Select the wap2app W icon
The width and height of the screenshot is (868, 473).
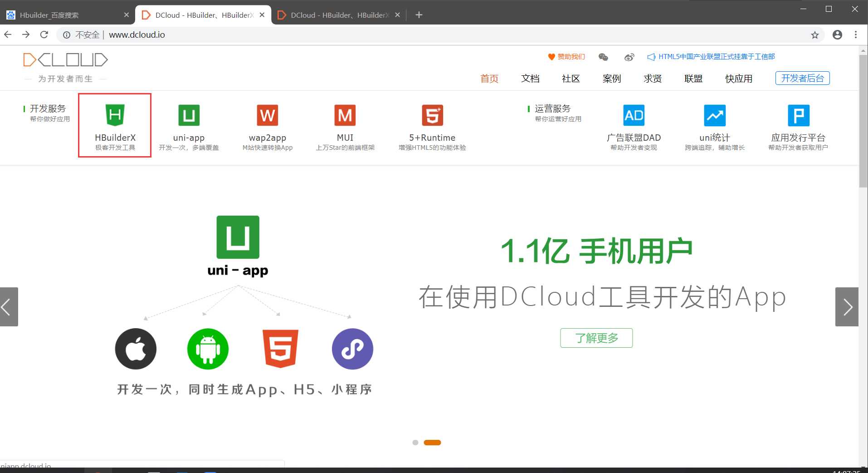(x=268, y=115)
